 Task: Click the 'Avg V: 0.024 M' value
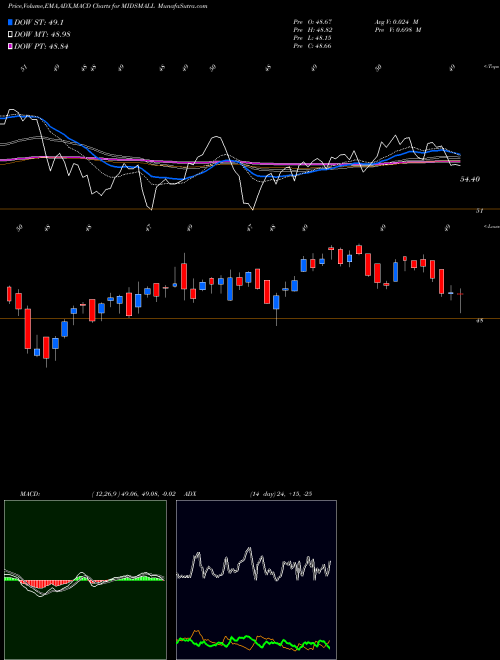pyautogui.click(x=396, y=21)
